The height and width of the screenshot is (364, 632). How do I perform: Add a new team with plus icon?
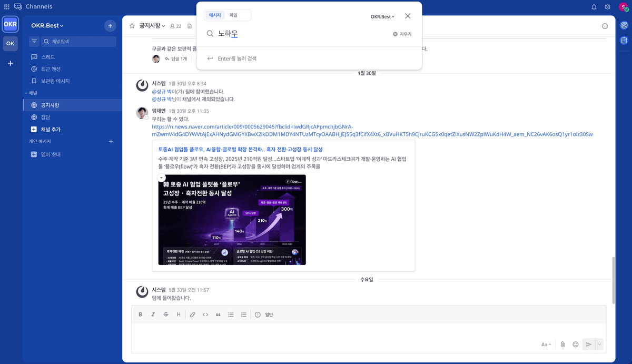point(10,63)
